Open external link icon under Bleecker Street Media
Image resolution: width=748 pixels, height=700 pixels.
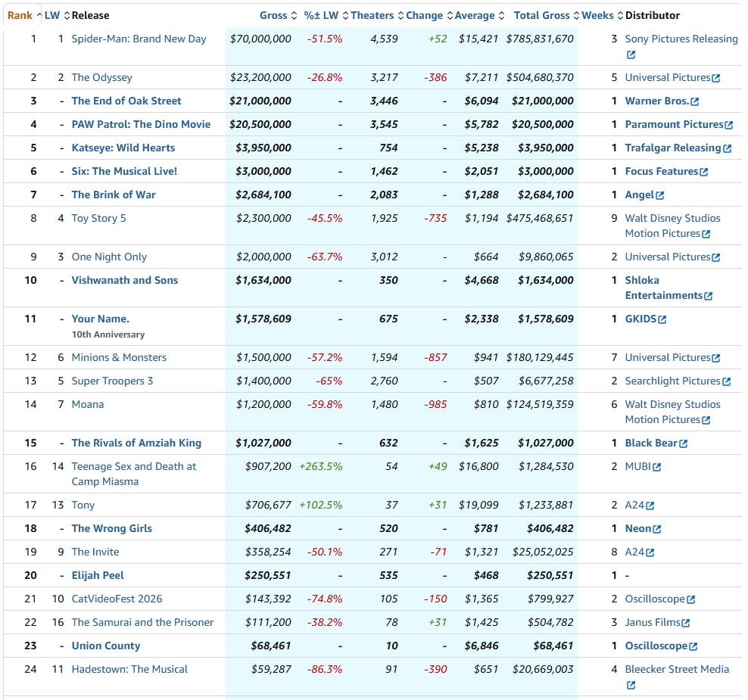(631, 685)
